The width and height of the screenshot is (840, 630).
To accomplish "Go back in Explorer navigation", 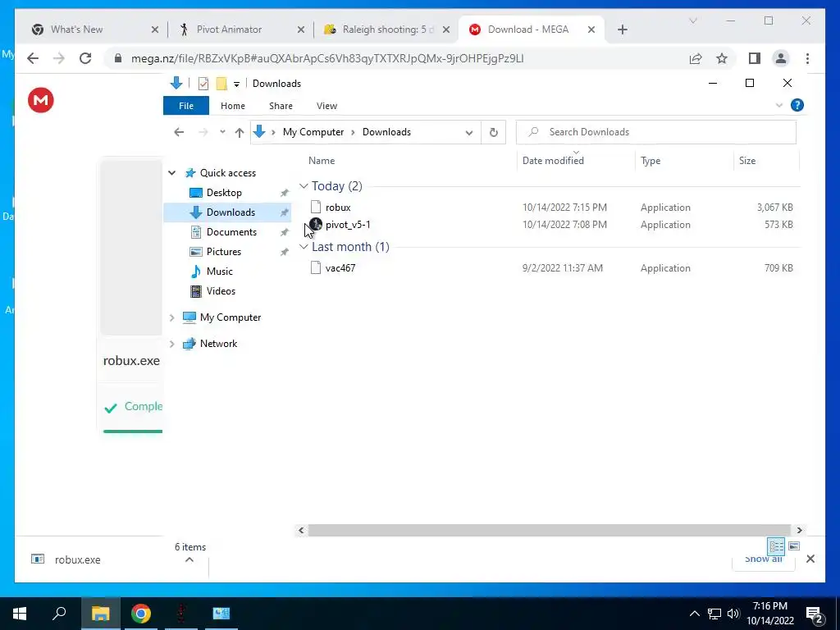I will pos(179,132).
